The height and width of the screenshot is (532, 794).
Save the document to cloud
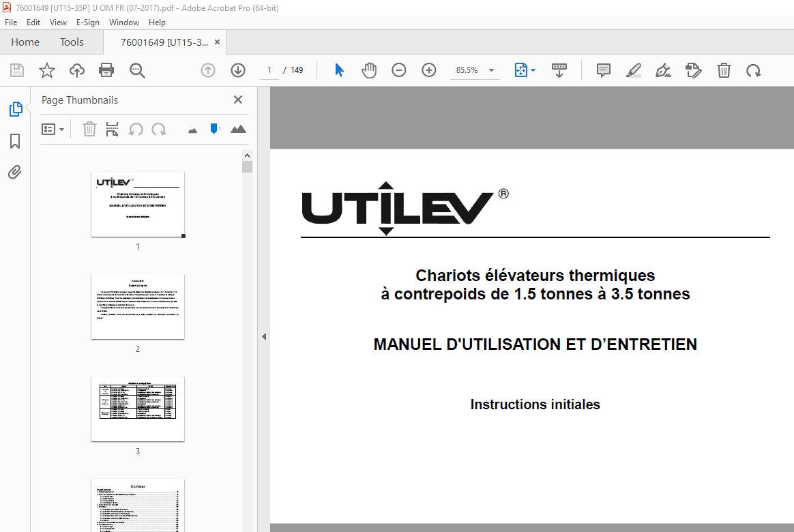click(x=76, y=70)
